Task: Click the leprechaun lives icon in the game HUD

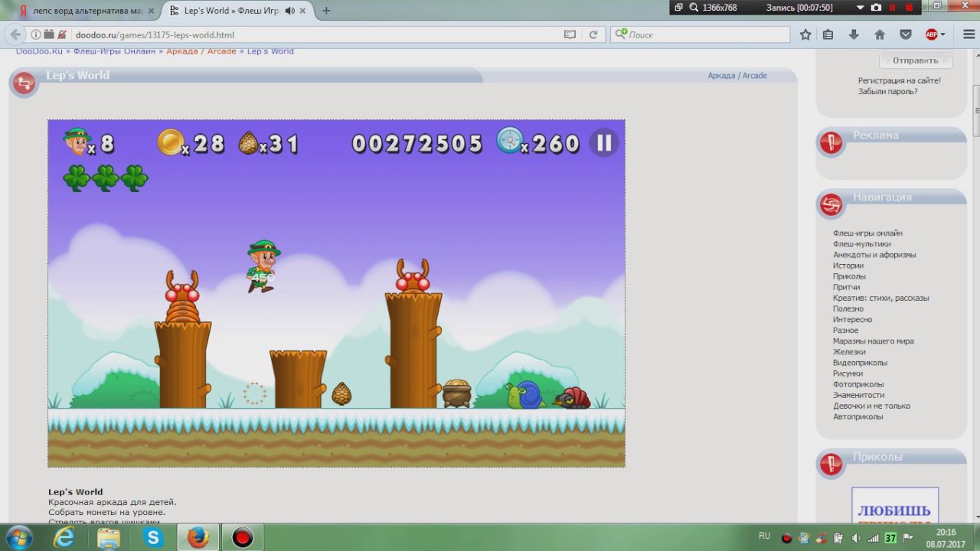Action: 76,142
